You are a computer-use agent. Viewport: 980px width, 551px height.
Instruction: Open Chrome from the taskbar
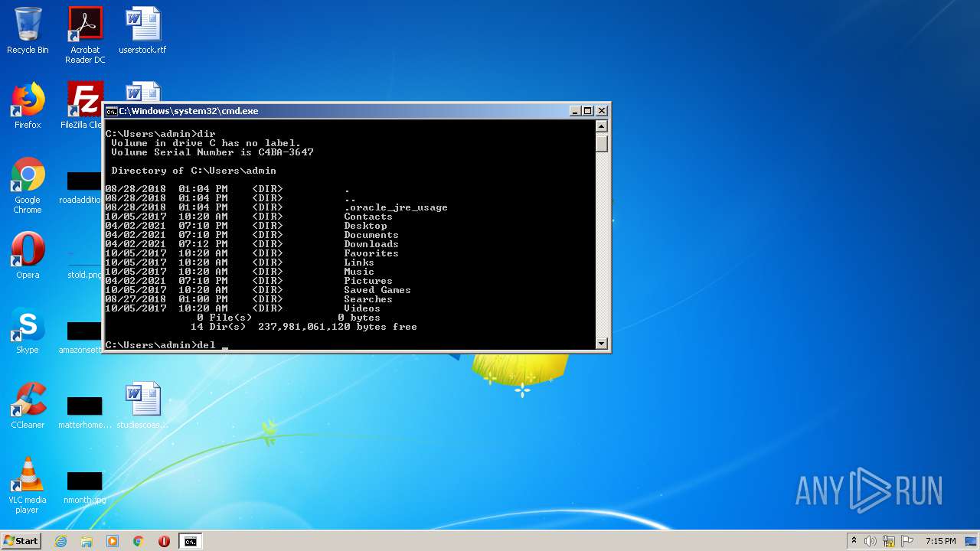point(139,541)
